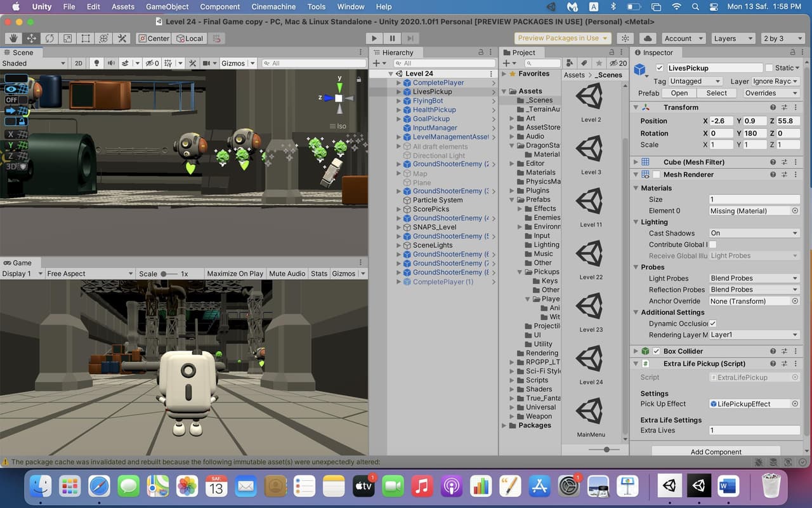This screenshot has height=508, width=812.
Task: Click the Play button
Action: tap(374, 38)
